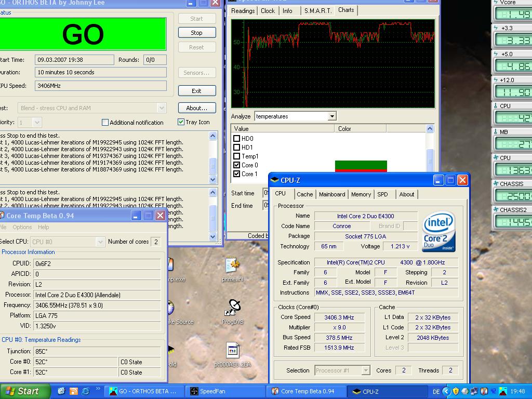Switch to Core Temp Beta 0.94 taskbar button
Viewport: 532px width, 399px height.
(x=307, y=391)
